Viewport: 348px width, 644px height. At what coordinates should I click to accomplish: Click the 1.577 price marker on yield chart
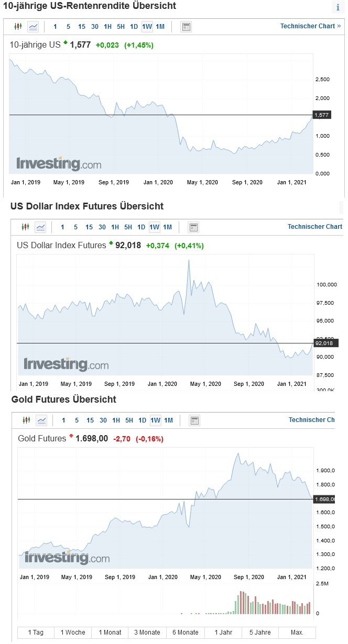[320, 115]
